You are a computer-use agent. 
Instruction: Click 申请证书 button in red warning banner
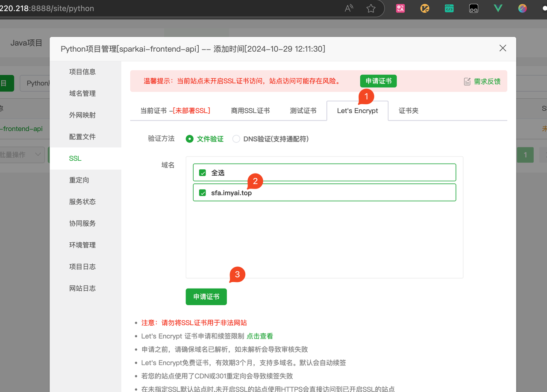coord(378,81)
